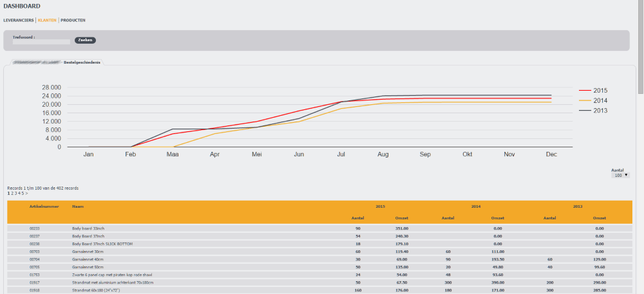The height and width of the screenshot is (294, 644).
Task: Go to page 2 of records
Action: [12, 193]
